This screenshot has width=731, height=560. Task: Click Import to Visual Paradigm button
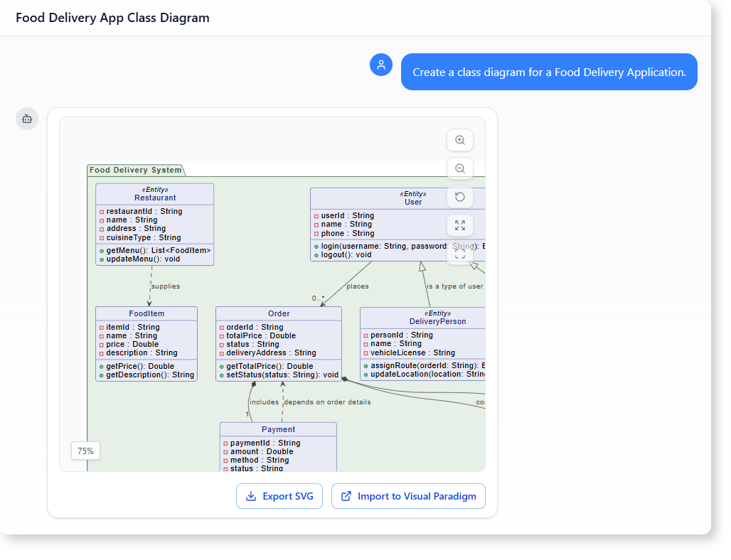point(408,496)
